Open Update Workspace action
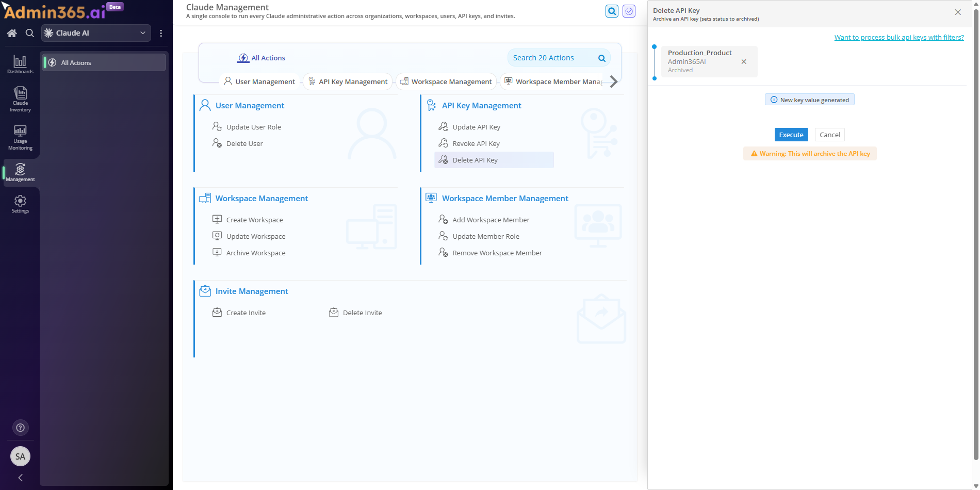Image resolution: width=980 pixels, height=490 pixels. tap(249, 236)
